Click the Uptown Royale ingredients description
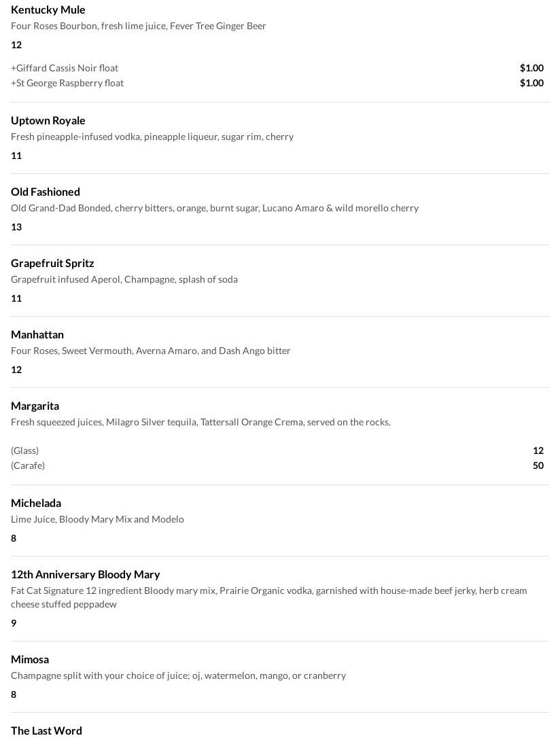Image resolution: width=560 pixels, height=738 pixels. click(x=152, y=137)
